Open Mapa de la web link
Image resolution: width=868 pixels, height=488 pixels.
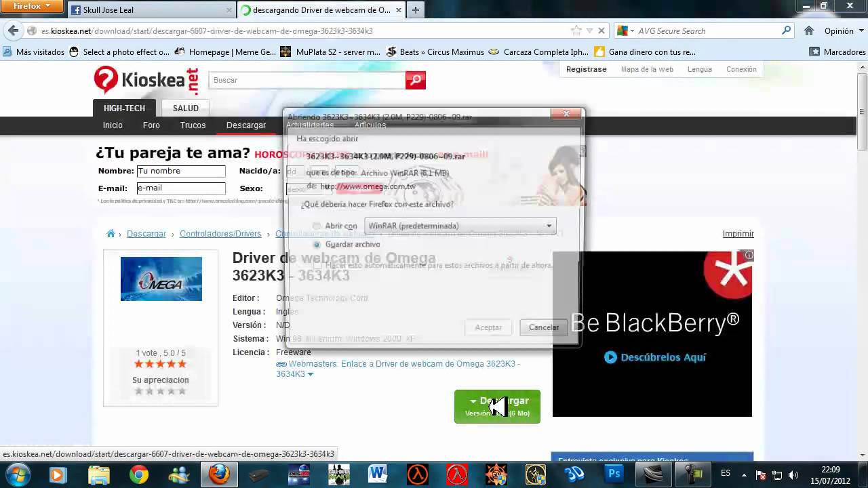tap(647, 69)
